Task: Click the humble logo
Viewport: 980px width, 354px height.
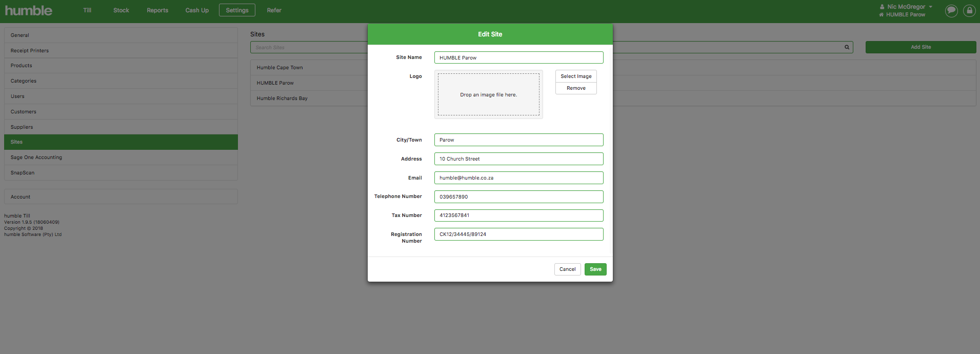Action: tap(29, 10)
